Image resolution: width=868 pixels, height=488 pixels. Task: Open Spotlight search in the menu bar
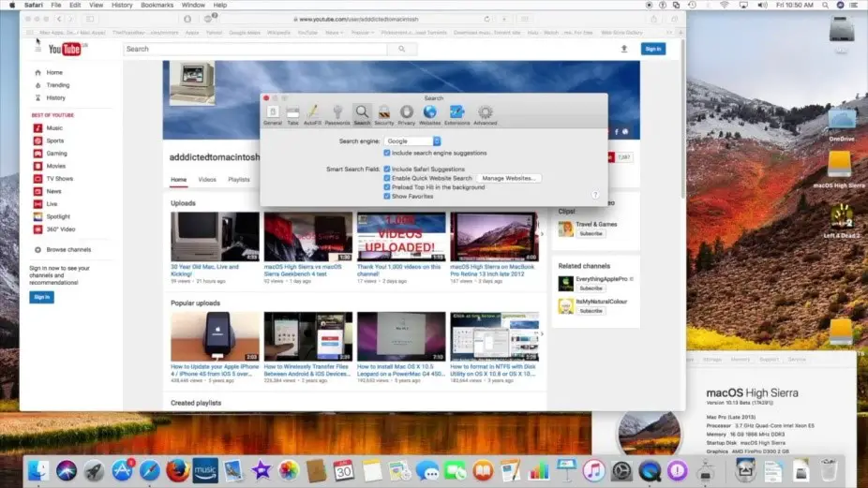[x=825, y=5]
